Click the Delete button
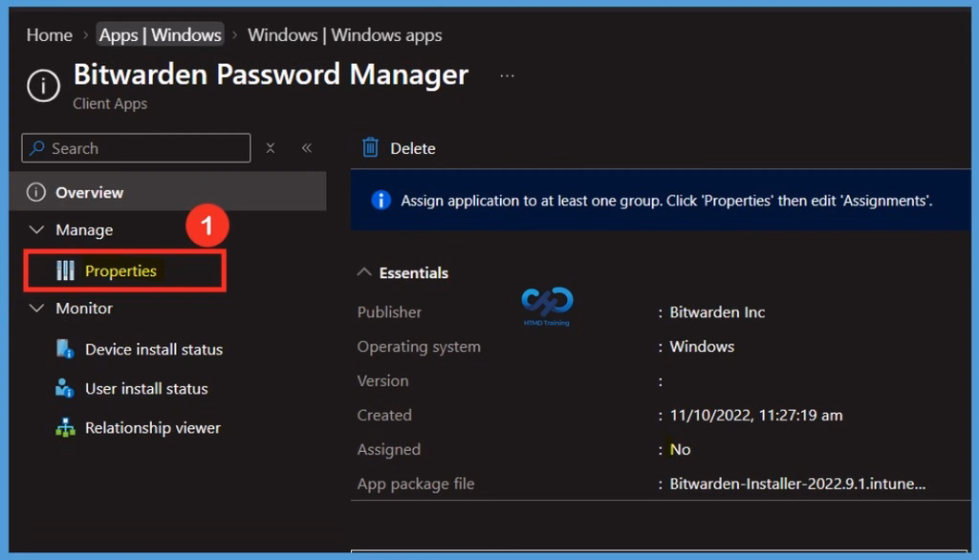 coord(399,148)
